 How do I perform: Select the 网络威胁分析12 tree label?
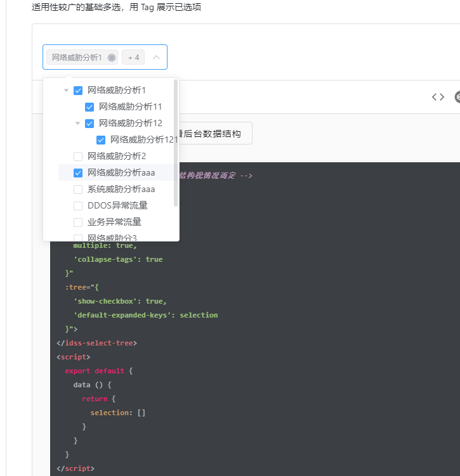[130, 123]
